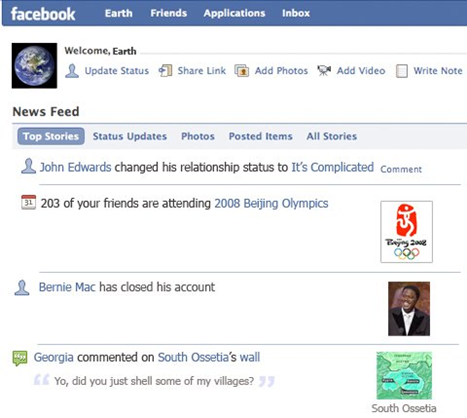This screenshot has width=467, height=418.
Task: Switch to the Photos tab
Action: (x=198, y=136)
